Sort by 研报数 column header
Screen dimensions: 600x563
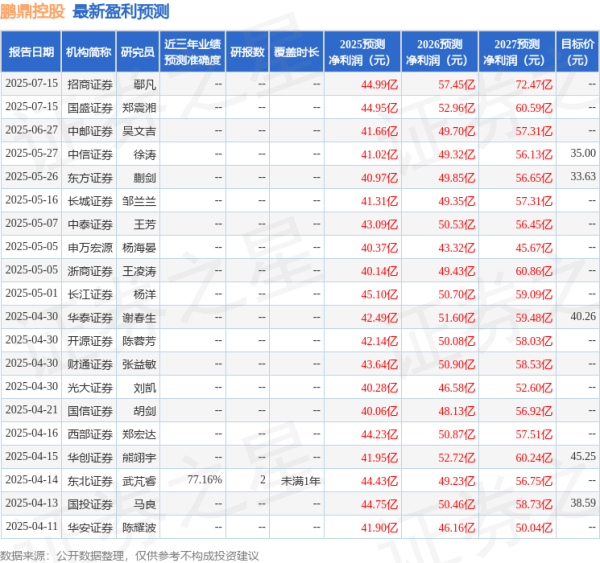(x=247, y=52)
